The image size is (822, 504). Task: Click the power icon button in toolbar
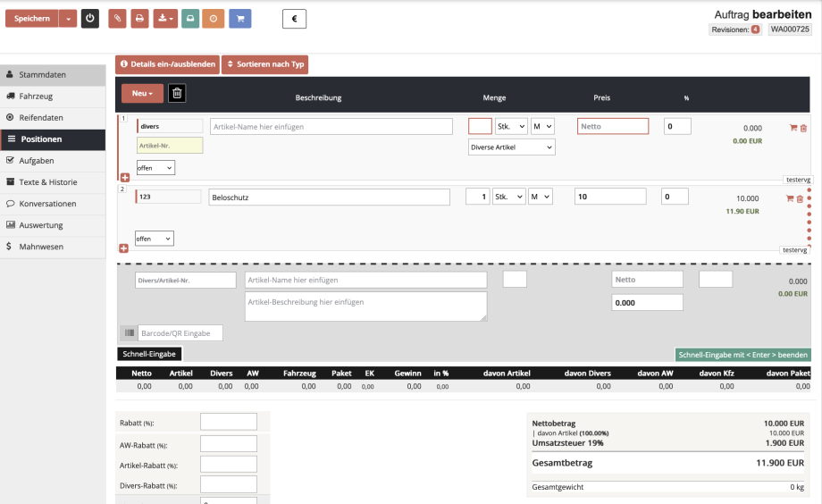90,19
